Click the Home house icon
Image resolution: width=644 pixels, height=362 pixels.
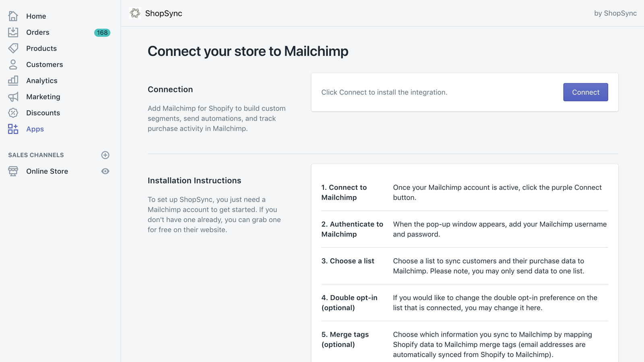click(x=13, y=16)
